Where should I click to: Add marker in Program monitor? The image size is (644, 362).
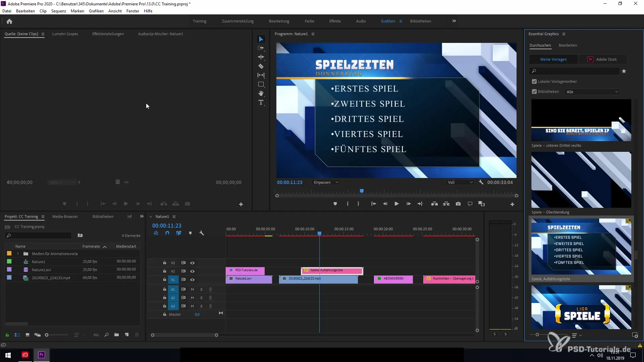[x=335, y=204]
